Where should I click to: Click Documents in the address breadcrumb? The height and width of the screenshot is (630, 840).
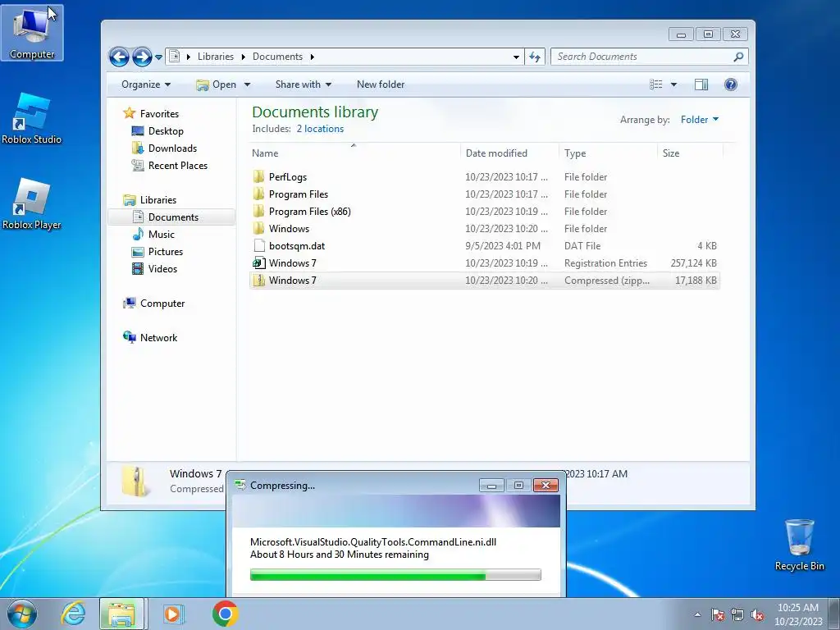(277, 57)
